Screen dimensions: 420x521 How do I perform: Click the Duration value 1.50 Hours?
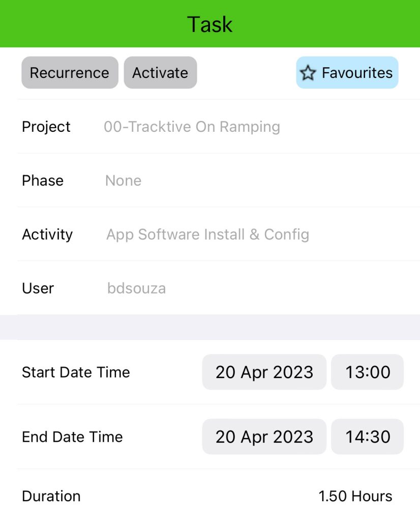pyautogui.click(x=354, y=496)
